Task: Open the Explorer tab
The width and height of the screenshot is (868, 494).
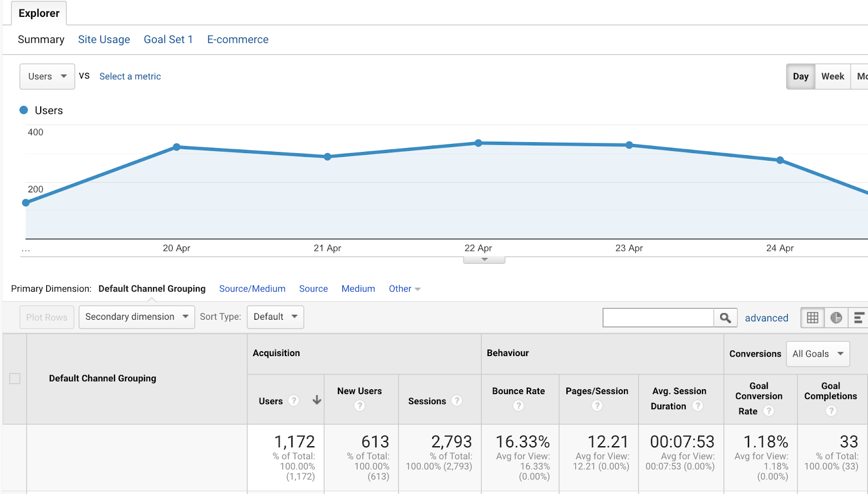Action: 39,13
